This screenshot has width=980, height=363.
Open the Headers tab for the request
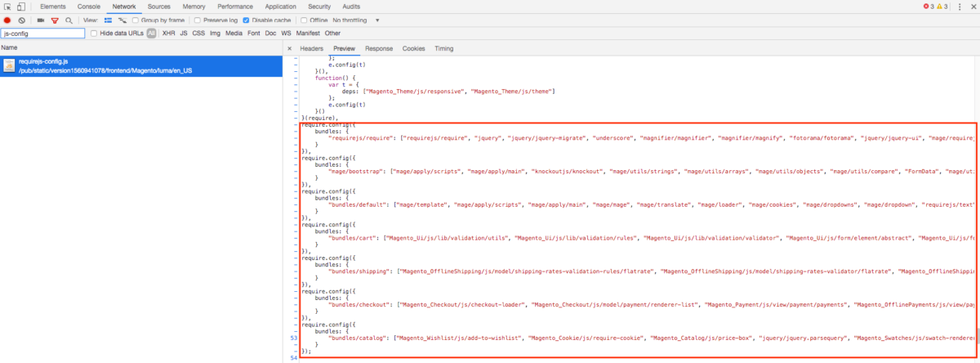[311, 48]
